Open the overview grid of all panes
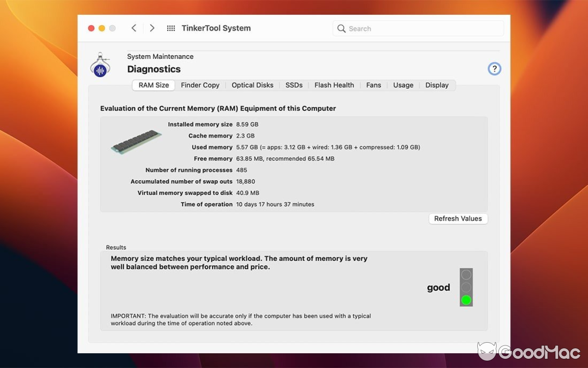Screen dimensions: 588x368 (x=170, y=28)
